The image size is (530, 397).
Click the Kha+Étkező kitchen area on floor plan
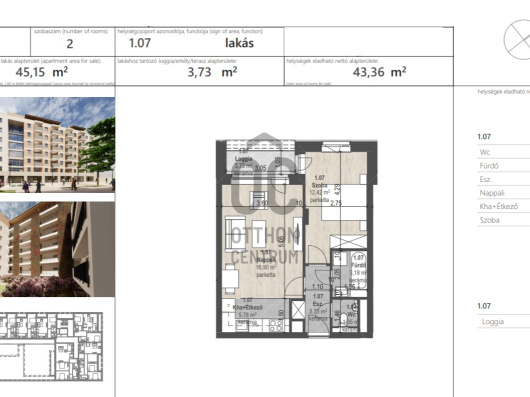point(255,315)
